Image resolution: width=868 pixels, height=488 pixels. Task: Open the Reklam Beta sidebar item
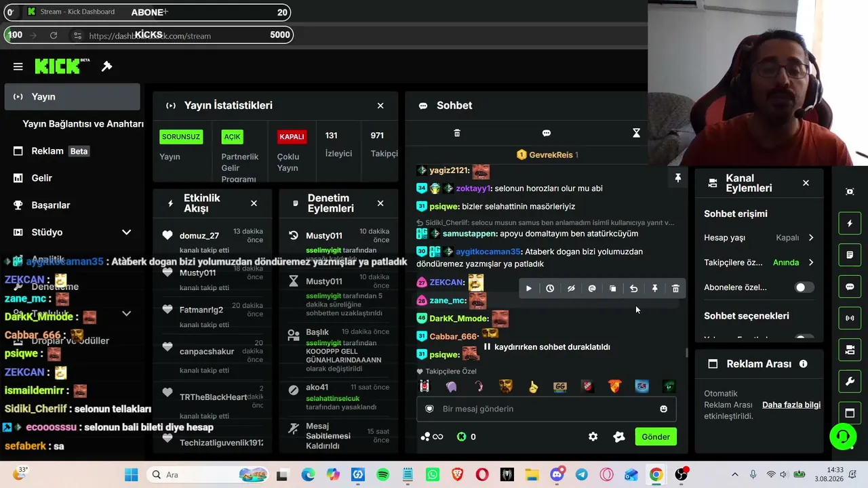coord(72,151)
